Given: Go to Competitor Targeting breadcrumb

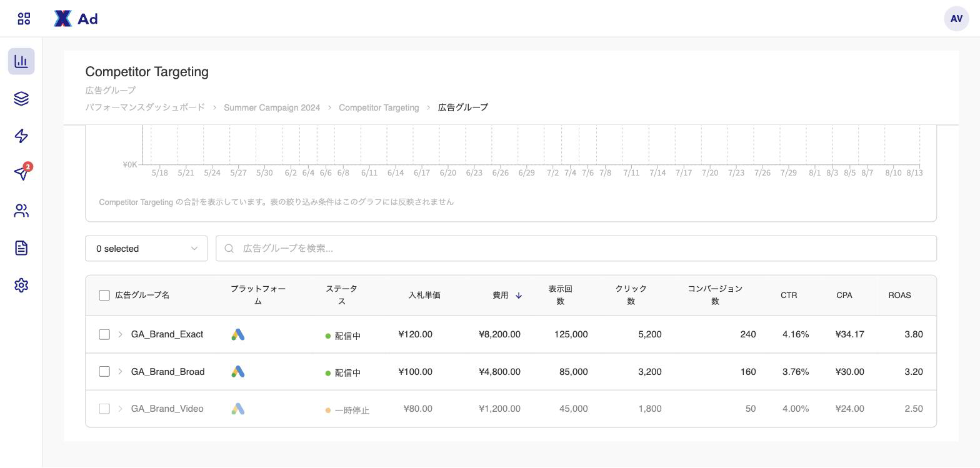Looking at the screenshot, I should (379, 107).
